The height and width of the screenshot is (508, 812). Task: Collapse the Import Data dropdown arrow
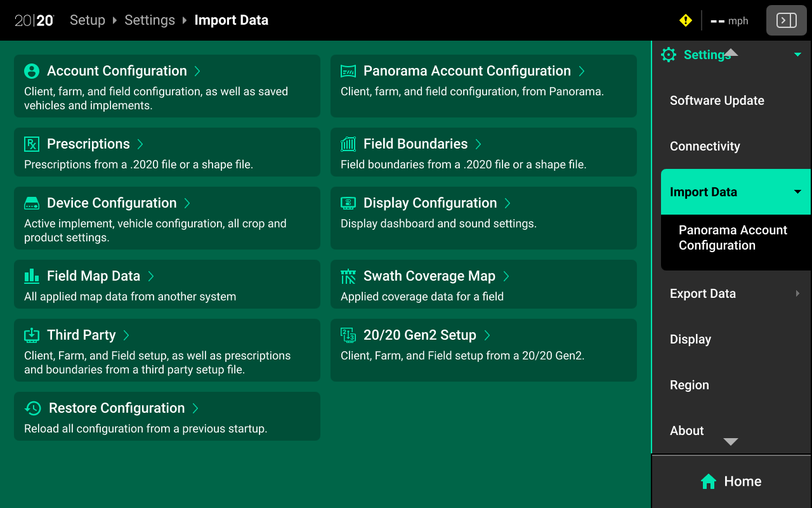[x=797, y=192]
